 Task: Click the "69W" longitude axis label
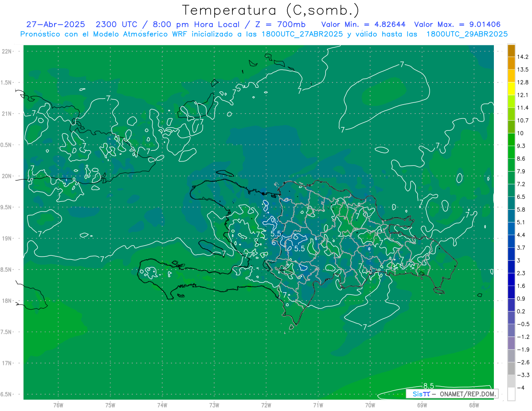click(x=422, y=405)
